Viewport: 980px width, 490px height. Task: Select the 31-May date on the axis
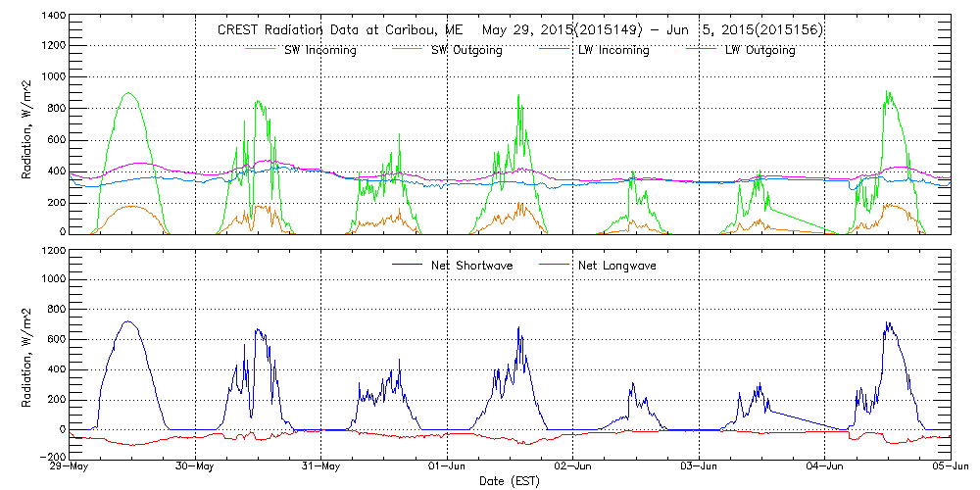point(321,466)
